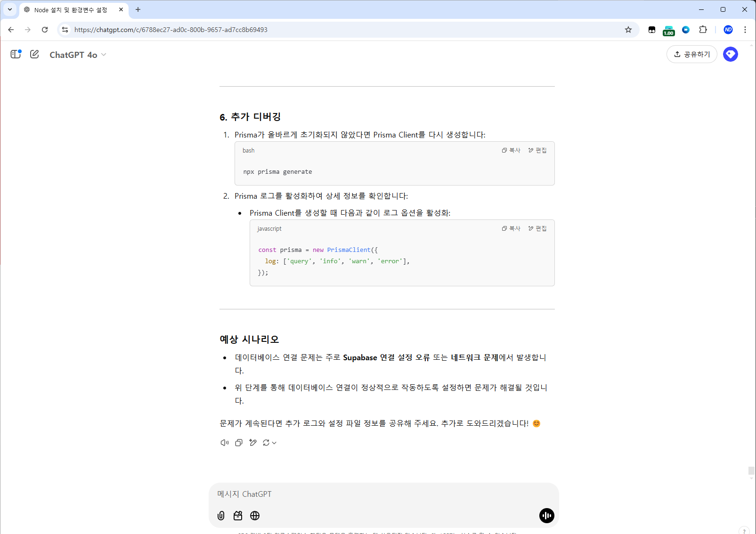Open the Chrome ND profile avatar
Image resolution: width=756 pixels, height=534 pixels.
(x=728, y=30)
